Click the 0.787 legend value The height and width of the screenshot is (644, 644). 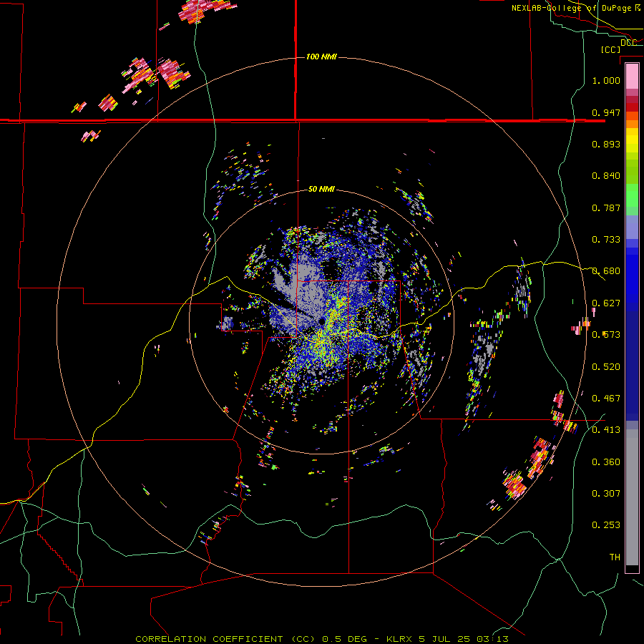tap(606, 208)
